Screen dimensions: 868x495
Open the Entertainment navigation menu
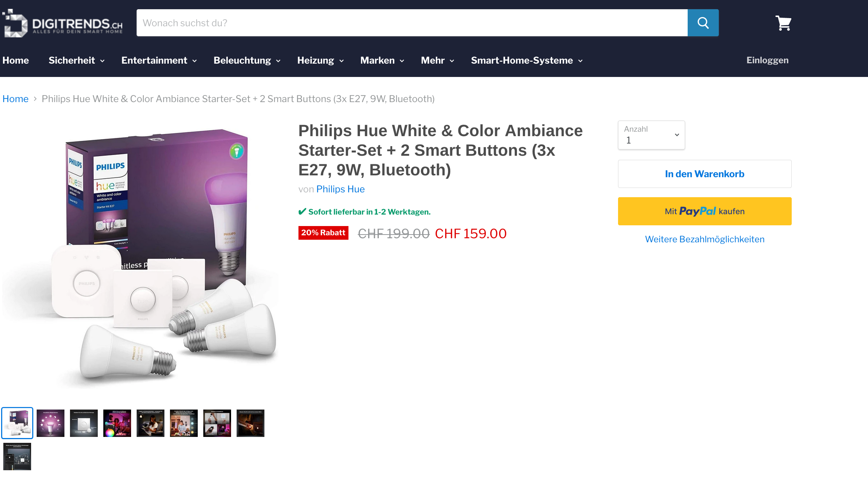tap(159, 60)
